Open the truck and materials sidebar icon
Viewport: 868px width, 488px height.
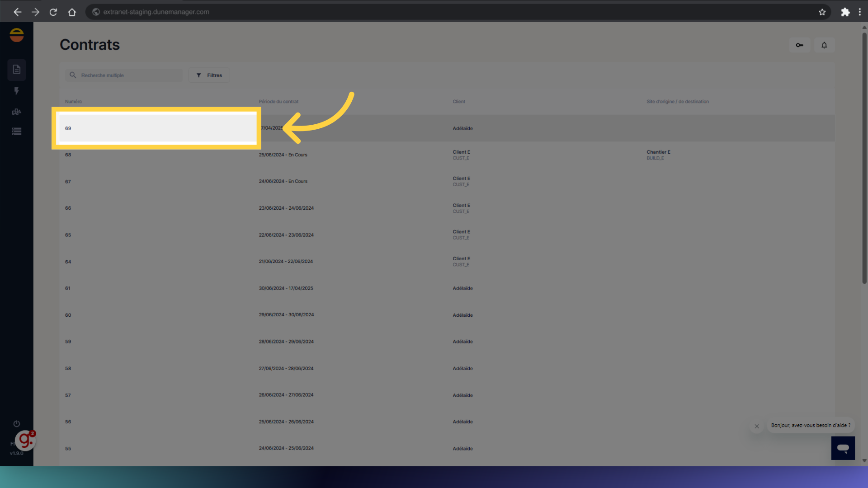[x=17, y=112]
